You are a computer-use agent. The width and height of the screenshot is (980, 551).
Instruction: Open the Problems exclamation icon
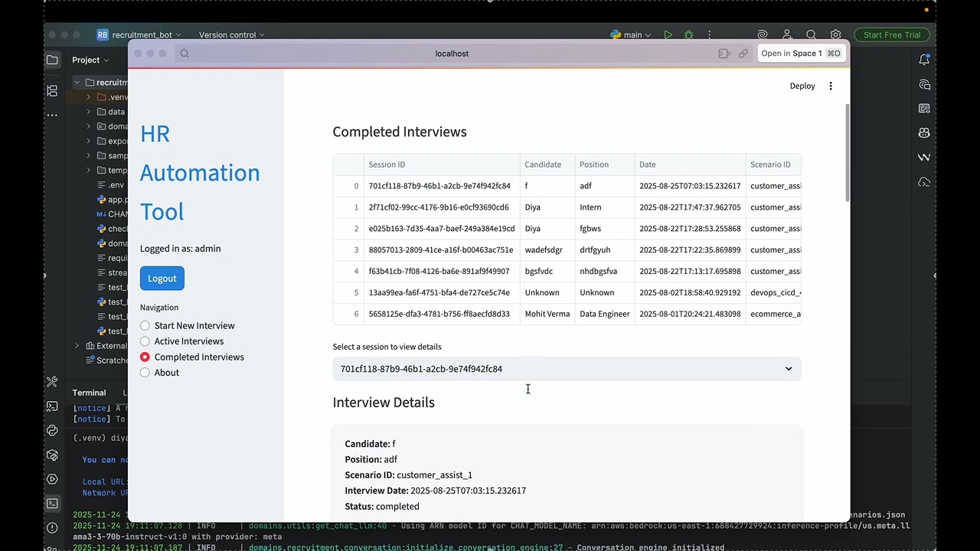52,527
